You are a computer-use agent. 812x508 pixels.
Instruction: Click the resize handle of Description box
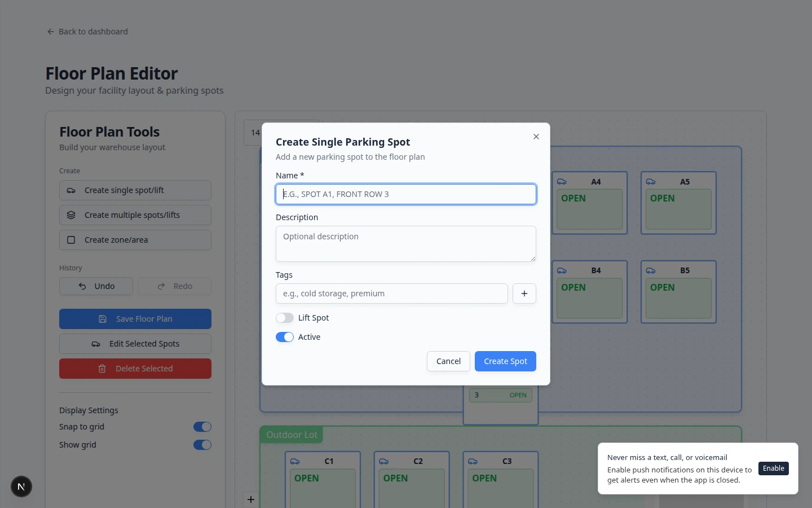point(533,259)
